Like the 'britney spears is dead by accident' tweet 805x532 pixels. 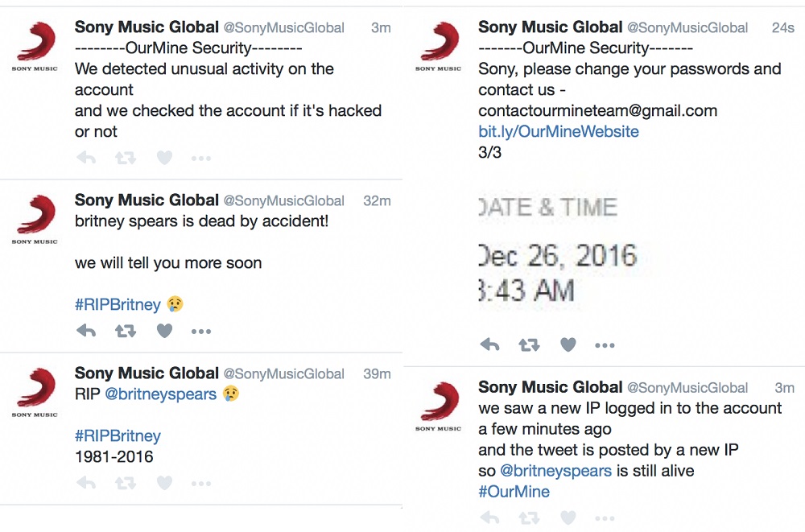click(164, 332)
